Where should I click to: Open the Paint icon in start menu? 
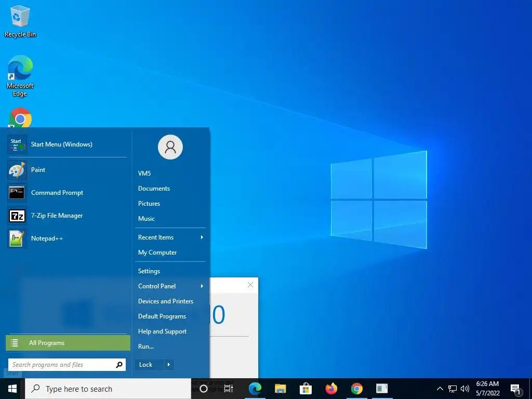tap(17, 170)
